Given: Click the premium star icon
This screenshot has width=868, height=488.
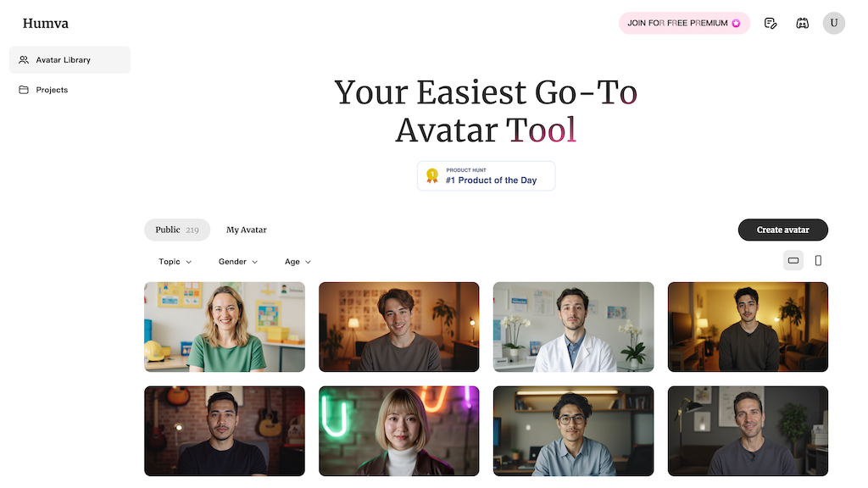Looking at the screenshot, I should (x=737, y=23).
